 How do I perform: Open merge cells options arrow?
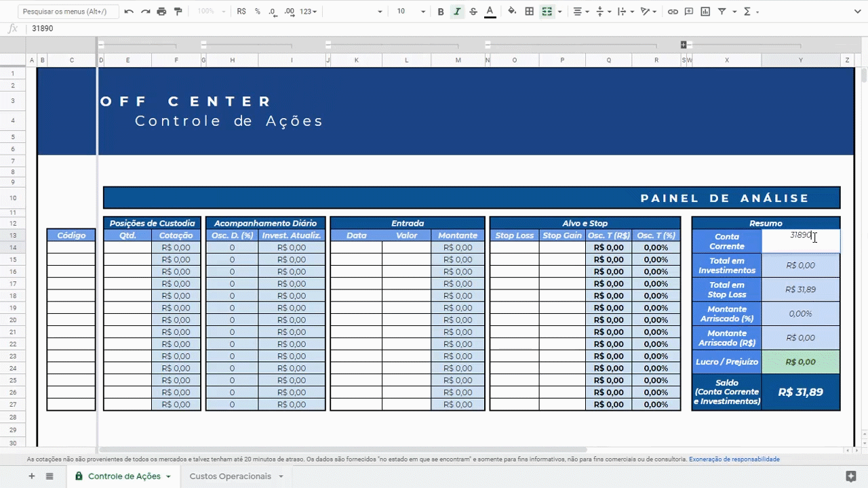(x=559, y=12)
